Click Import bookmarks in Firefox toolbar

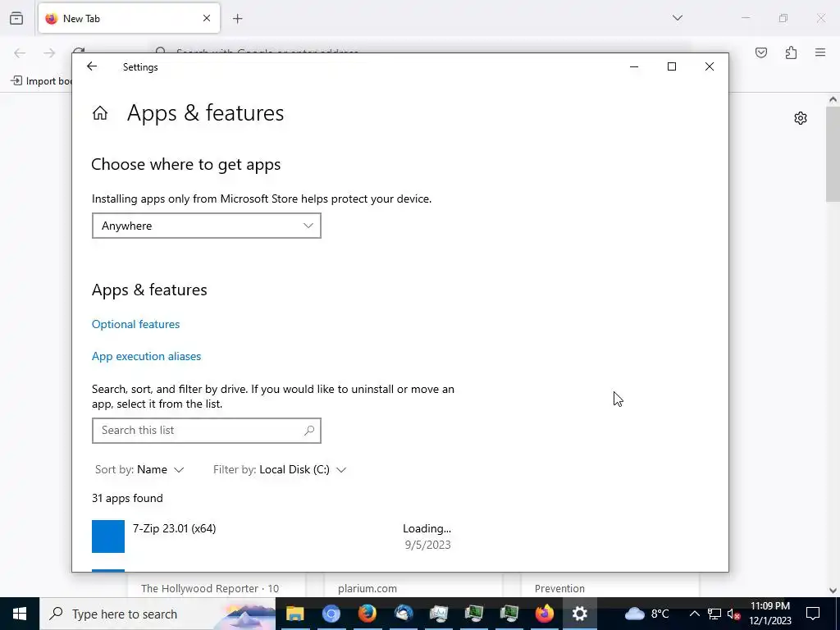(42, 81)
